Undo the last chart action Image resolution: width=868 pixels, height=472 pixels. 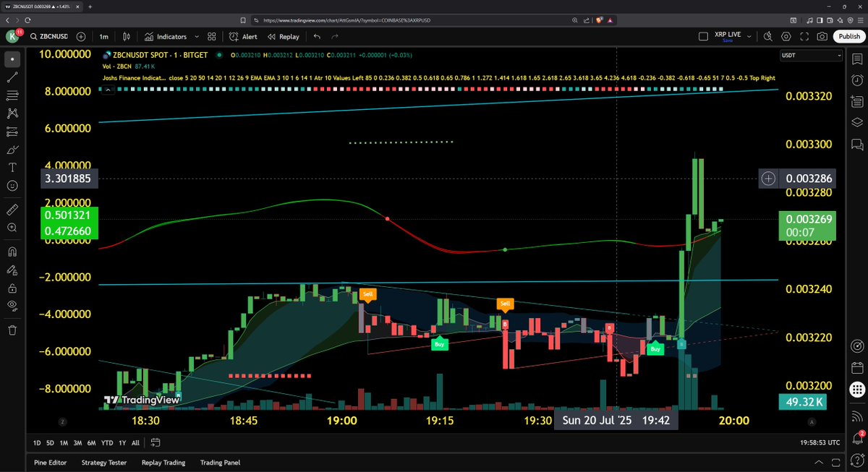point(317,36)
